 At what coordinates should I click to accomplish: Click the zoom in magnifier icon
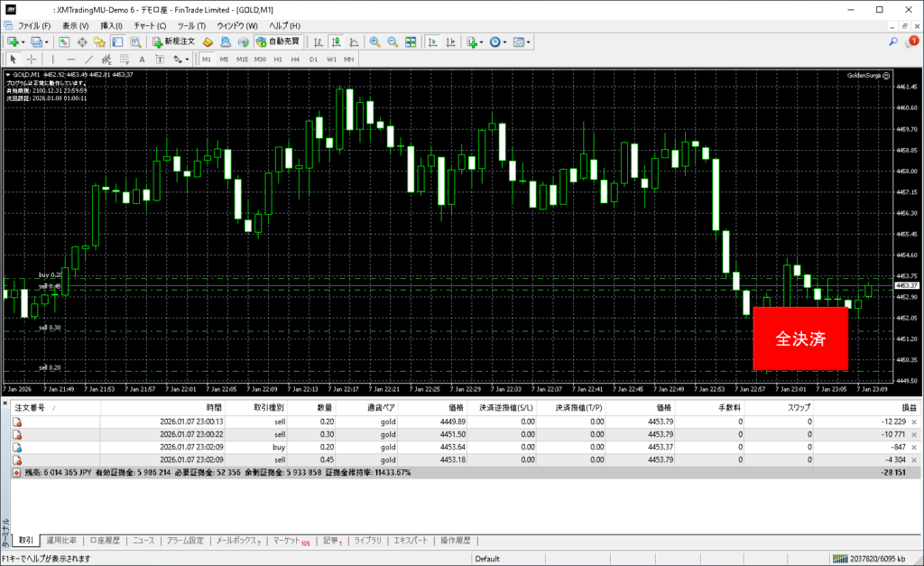click(x=375, y=42)
